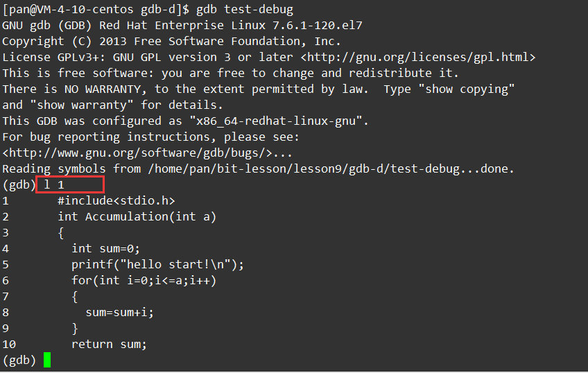Select the "#include<stdio.h>" source line
The width and height of the screenshot is (588, 373).
point(116,201)
